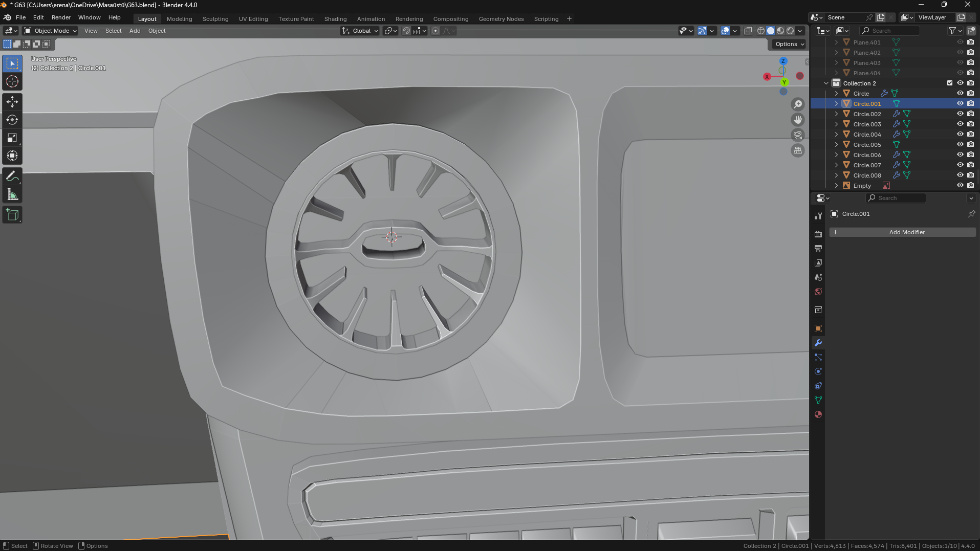Expand the Empty object row
Viewport: 980px width, 551px height.
836,185
